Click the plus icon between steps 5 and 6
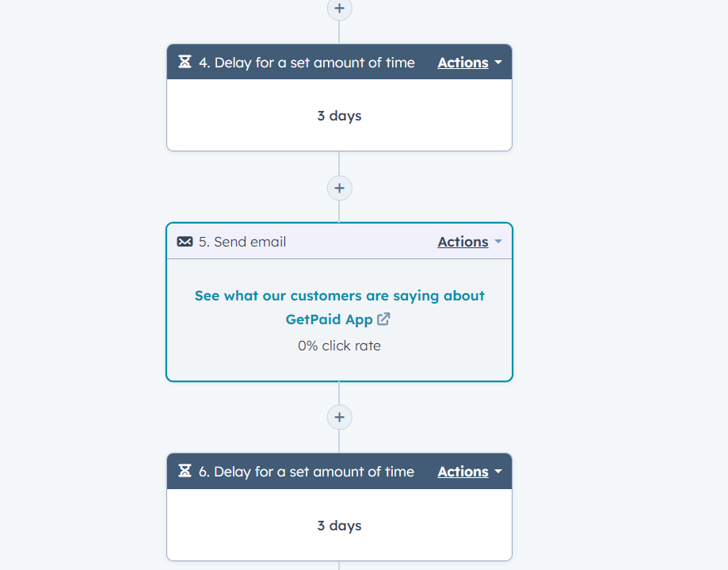This screenshot has width=728, height=570. [339, 417]
